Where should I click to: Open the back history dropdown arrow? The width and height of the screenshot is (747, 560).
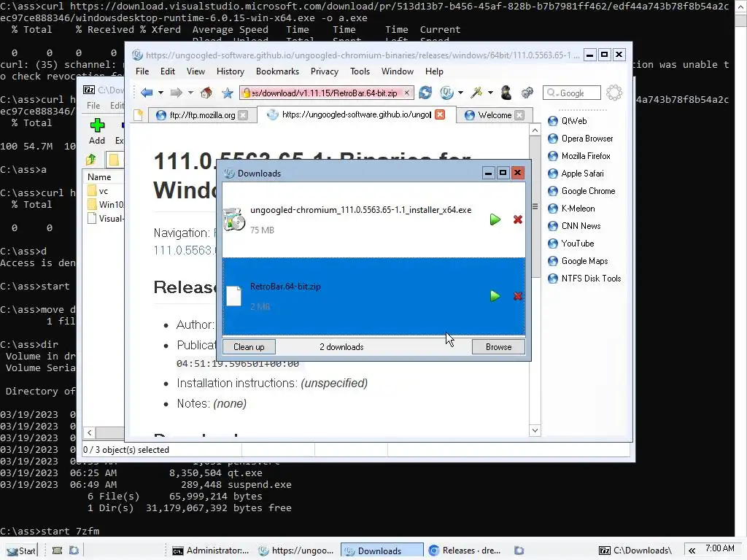160,93
